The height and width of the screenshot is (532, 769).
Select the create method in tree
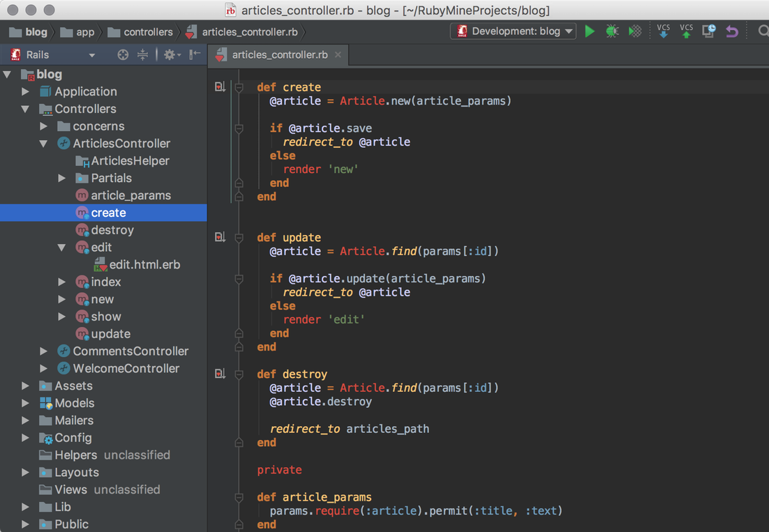click(x=103, y=213)
